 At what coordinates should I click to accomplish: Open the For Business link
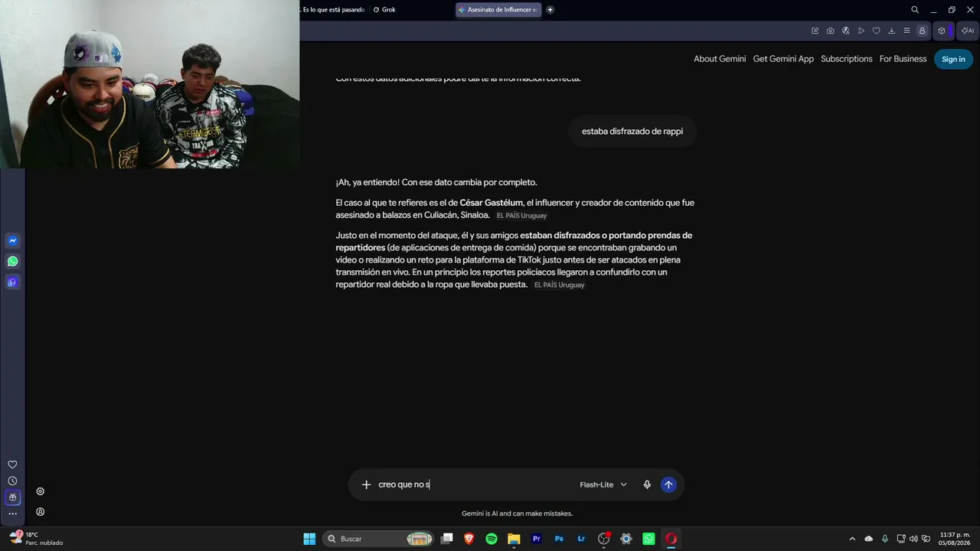[903, 59]
